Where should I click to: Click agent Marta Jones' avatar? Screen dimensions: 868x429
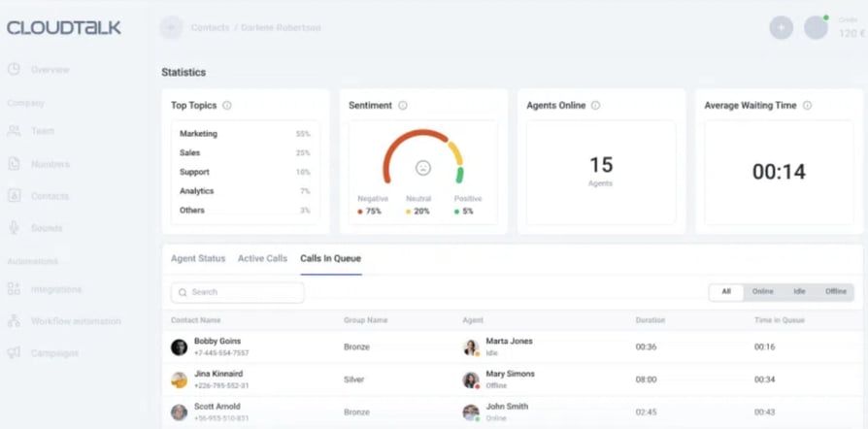click(x=471, y=347)
